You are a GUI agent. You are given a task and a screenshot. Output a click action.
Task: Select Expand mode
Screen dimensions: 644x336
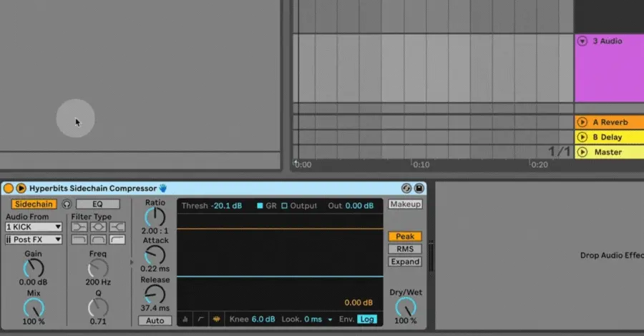[x=405, y=262]
